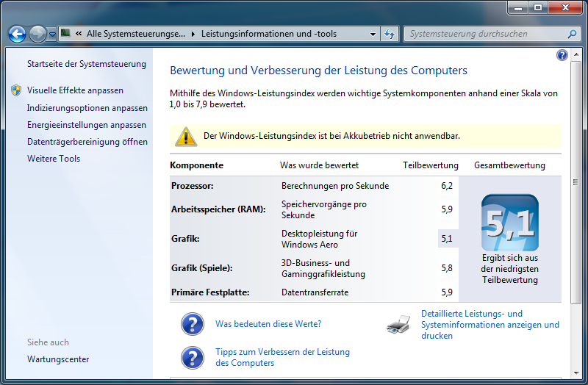This screenshot has width=588, height=385.
Task: Click the 'Prozessor:' row label
Action: pos(193,186)
